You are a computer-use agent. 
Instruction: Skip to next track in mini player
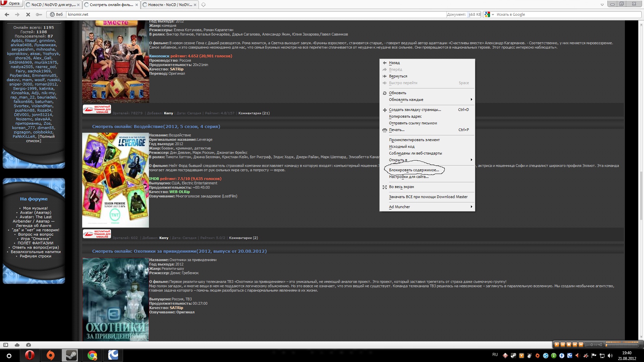click(581, 345)
